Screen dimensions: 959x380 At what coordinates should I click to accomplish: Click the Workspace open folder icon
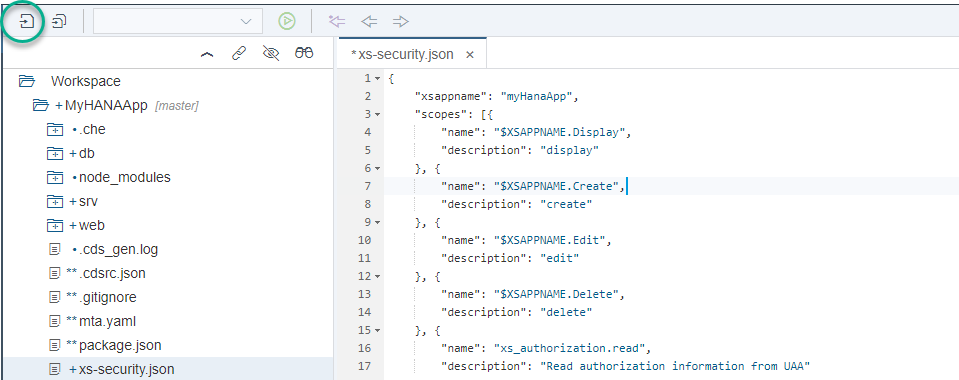(26, 81)
